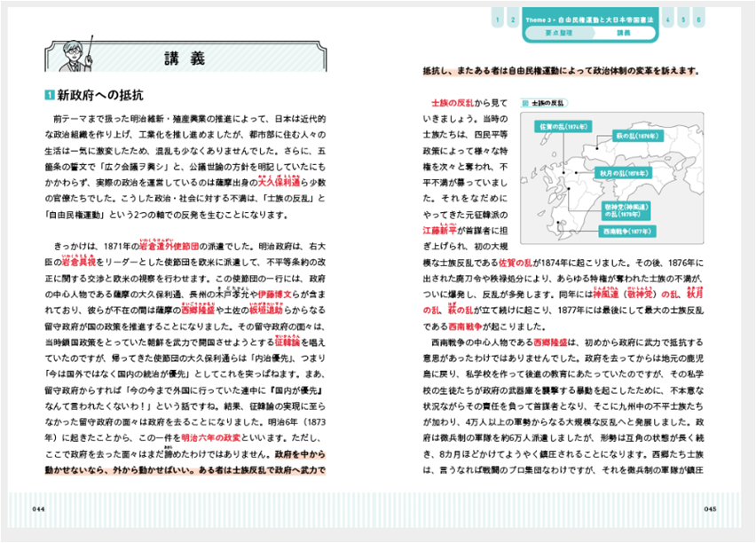756x543 pixels.
Task: Switch to the 要点整理 section tab
Action: [564, 33]
